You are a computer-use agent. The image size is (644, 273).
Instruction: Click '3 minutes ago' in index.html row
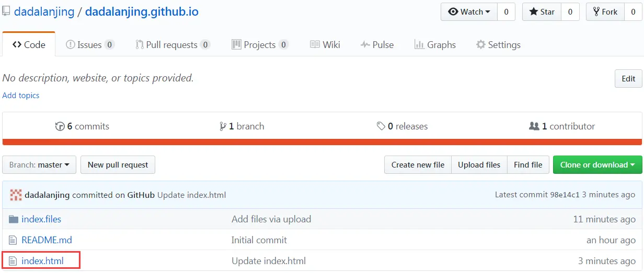(607, 260)
